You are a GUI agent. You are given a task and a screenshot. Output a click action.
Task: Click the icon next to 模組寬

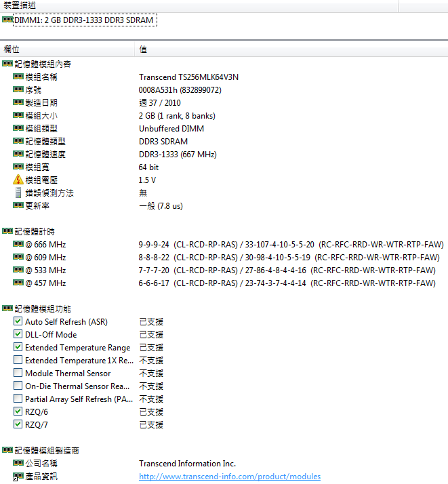tap(18, 167)
